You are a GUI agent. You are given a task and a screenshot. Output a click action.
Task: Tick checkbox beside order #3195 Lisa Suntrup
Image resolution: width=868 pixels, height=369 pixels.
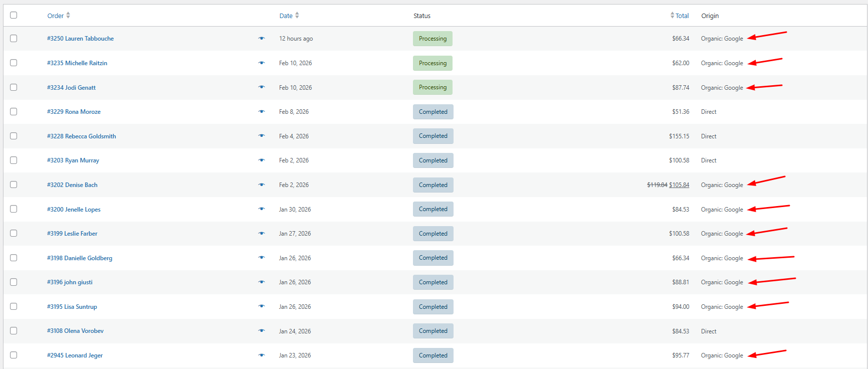point(14,306)
